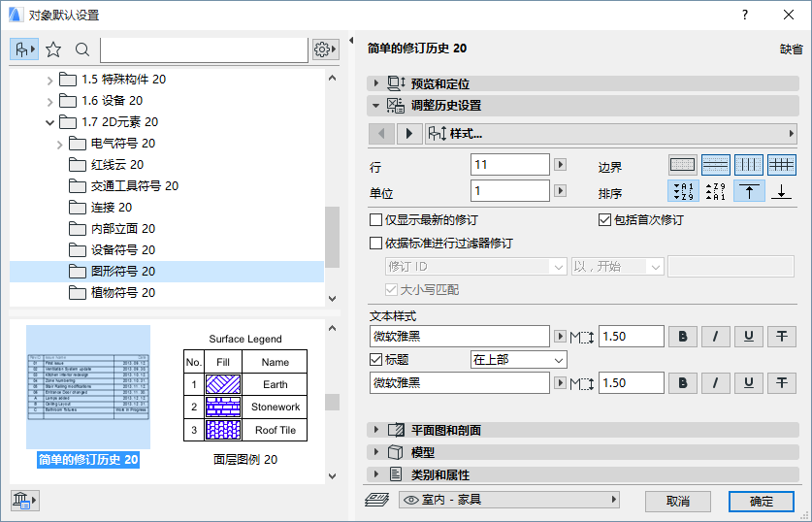Screen dimensions: 812x522
Task: Expand the 预览和定位 panel
Action: tap(376, 83)
